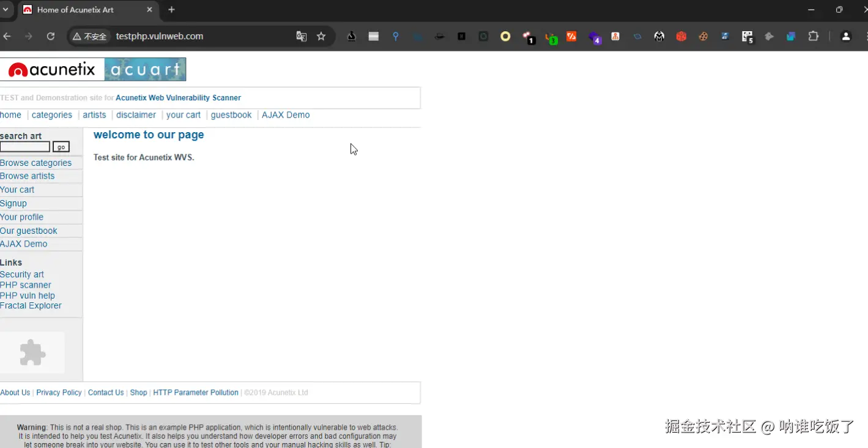Click the red dice extension icon

point(681,36)
